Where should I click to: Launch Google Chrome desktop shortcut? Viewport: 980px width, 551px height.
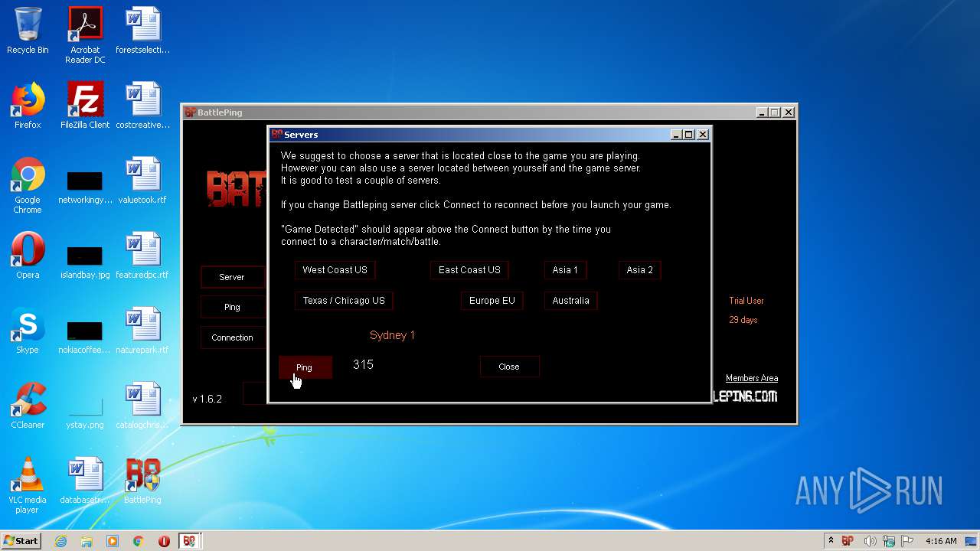(28, 185)
